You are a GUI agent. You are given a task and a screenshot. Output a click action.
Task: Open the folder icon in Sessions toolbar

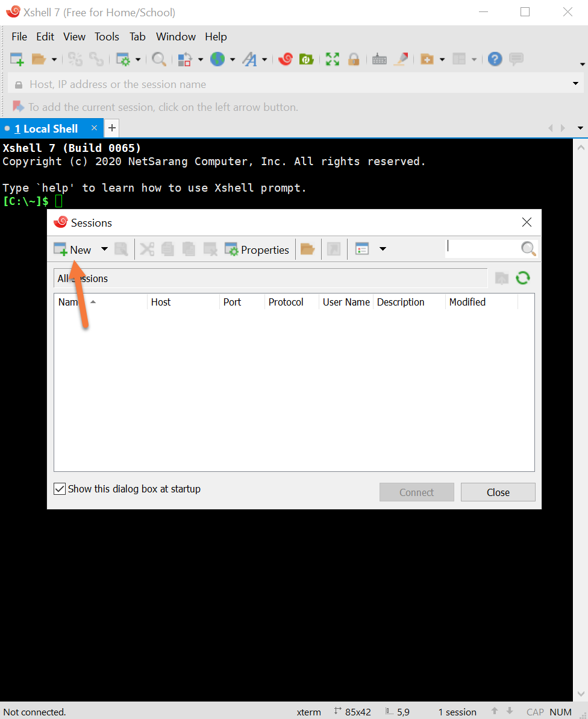[x=307, y=250]
